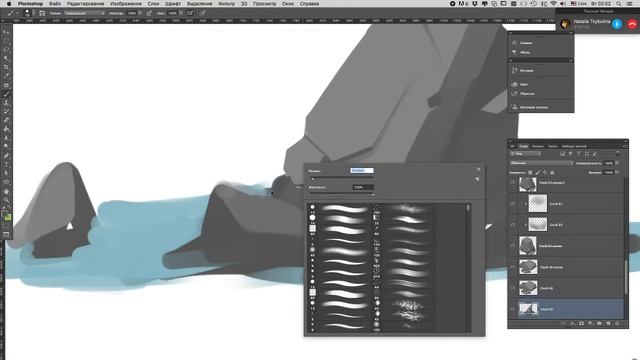Select the Rectangular Marquee tool
This screenshot has width=640, height=360.
pos(6,40)
